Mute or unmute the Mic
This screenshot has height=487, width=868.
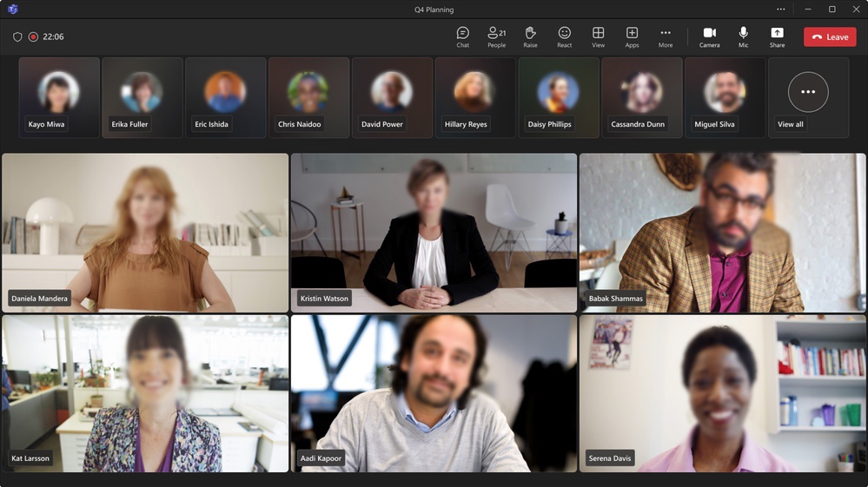click(x=743, y=37)
